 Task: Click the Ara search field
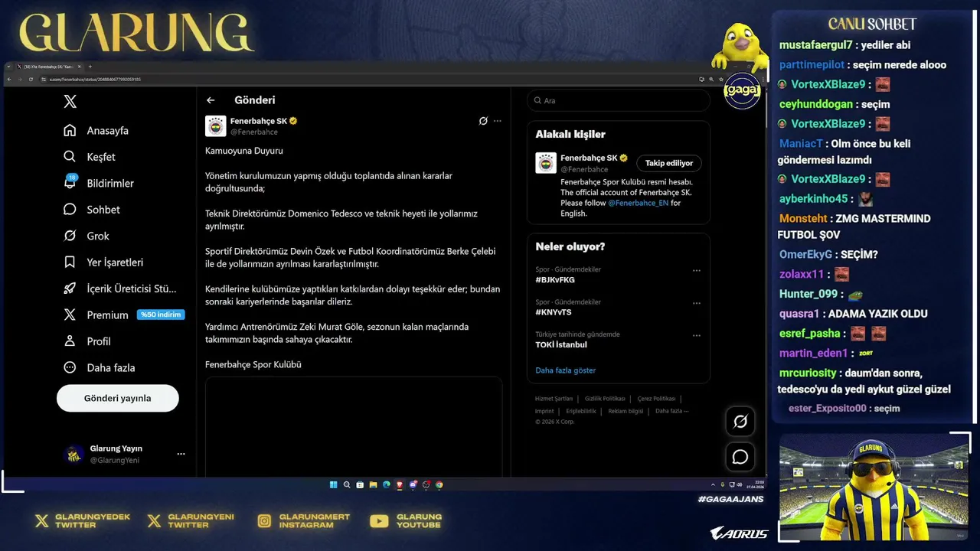[619, 100]
